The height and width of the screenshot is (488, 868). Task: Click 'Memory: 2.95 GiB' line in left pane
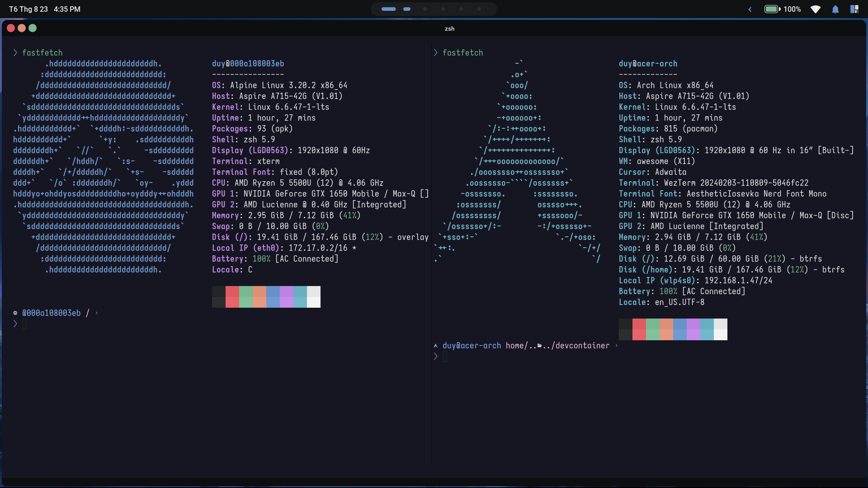[287, 216]
